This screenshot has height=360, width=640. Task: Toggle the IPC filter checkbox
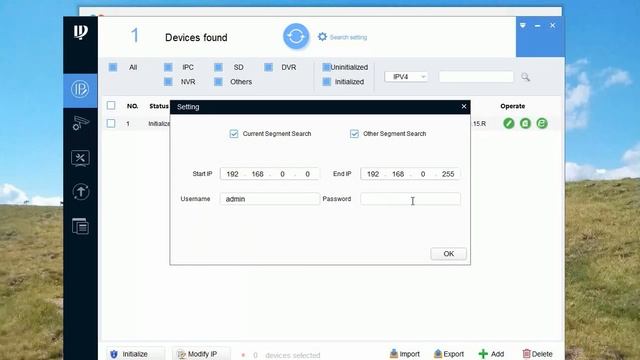(x=168, y=67)
